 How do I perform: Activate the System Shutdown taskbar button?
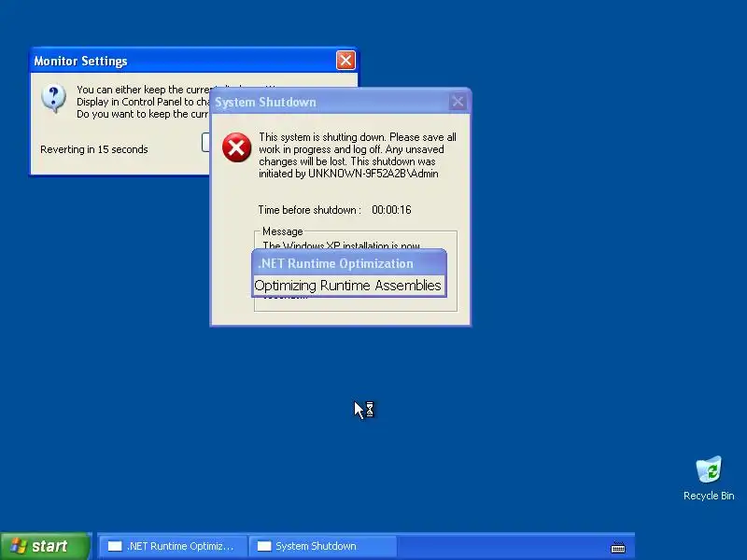click(322, 546)
